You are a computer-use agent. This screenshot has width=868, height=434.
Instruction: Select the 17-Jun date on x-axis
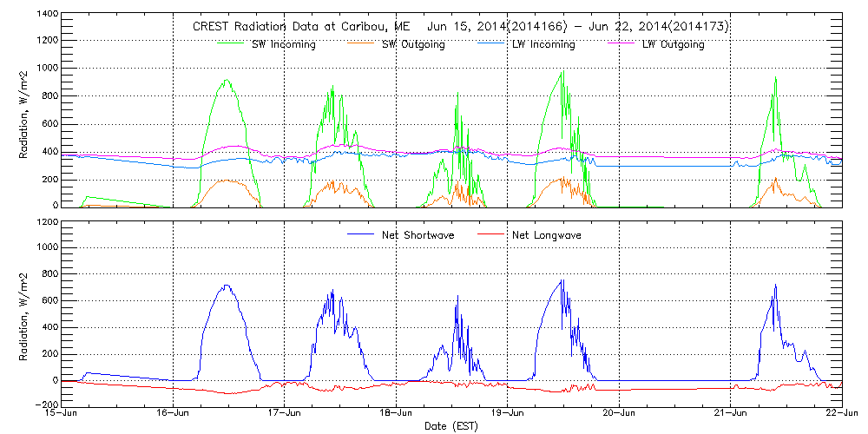pos(285,413)
